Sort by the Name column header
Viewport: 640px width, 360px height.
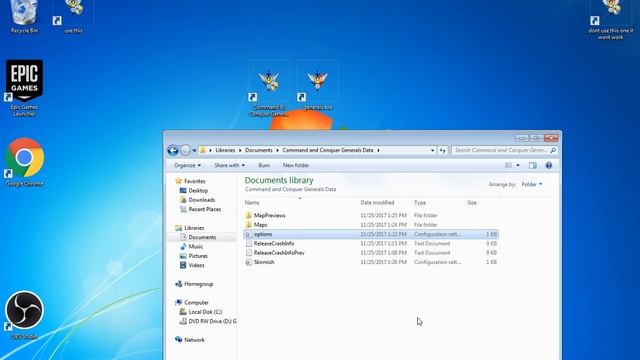tap(300, 202)
